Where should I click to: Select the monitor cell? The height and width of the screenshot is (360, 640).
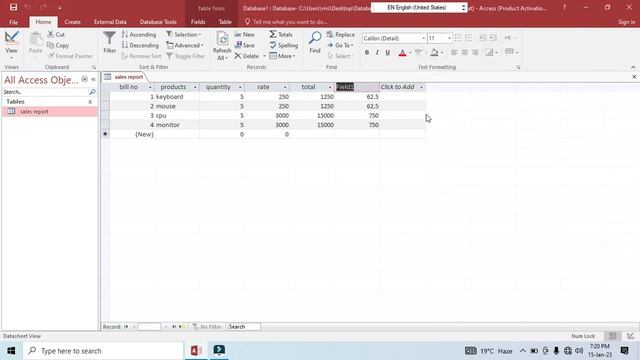[x=177, y=125]
